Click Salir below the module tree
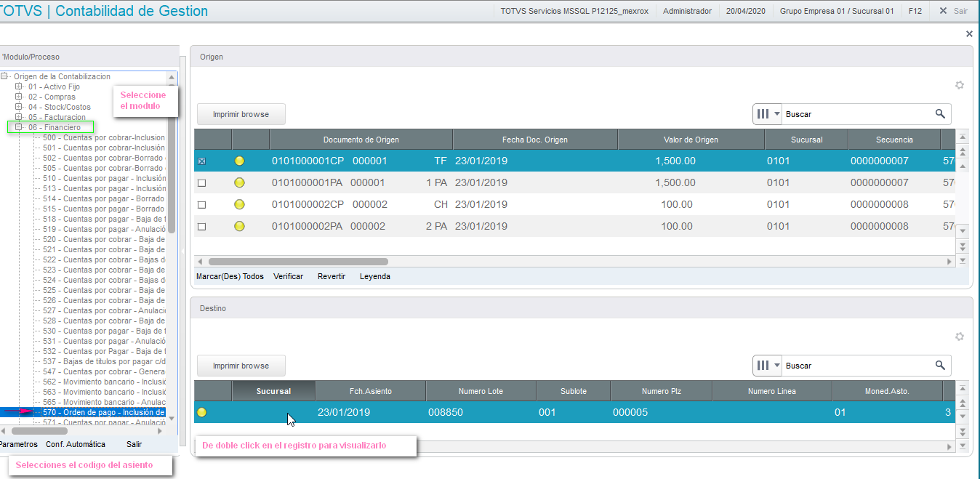Viewport: 980px width, 479px height. [134, 444]
